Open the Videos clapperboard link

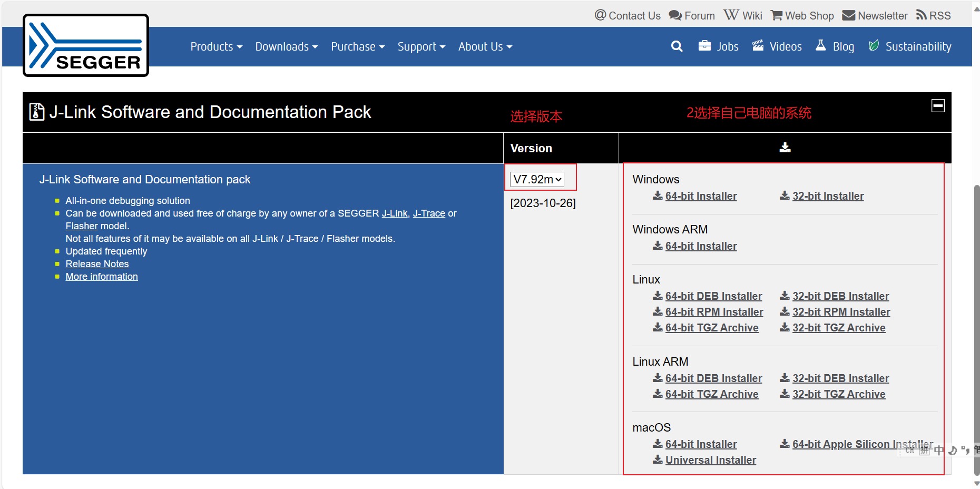777,46
